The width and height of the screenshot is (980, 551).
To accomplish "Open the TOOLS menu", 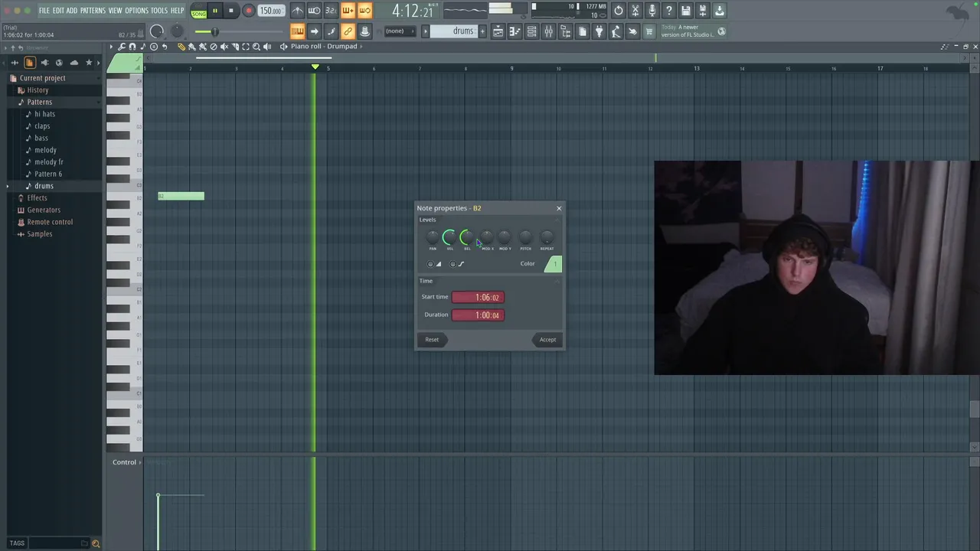I will (158, 11).
